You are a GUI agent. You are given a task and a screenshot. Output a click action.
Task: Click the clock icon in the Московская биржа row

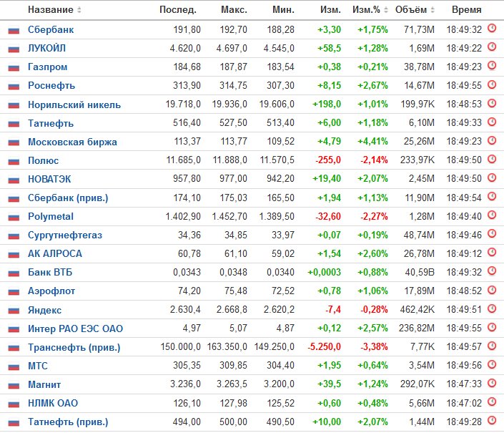pos(492,140)
